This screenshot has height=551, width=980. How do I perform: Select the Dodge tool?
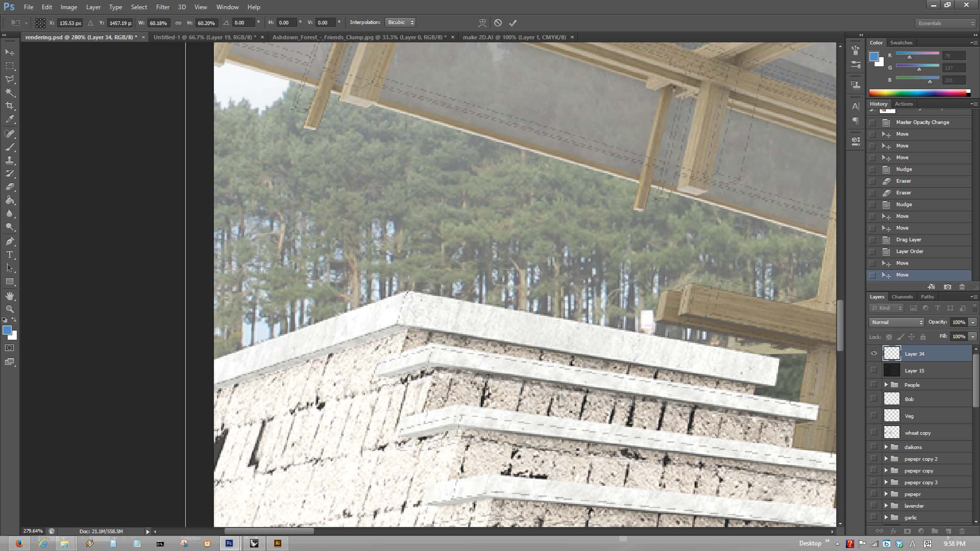(10, 227)
